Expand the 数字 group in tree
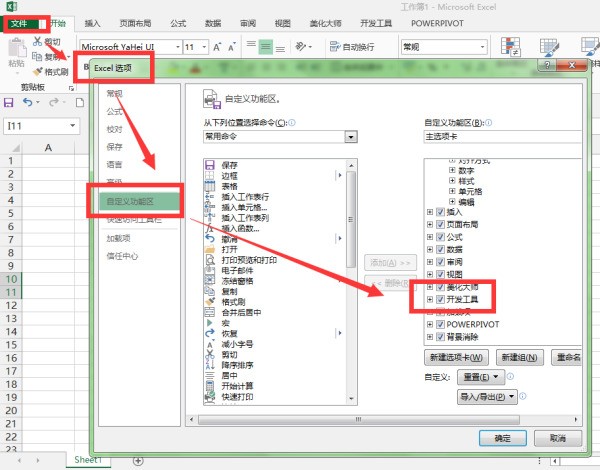600x470 pixels. tap(452, 170)
